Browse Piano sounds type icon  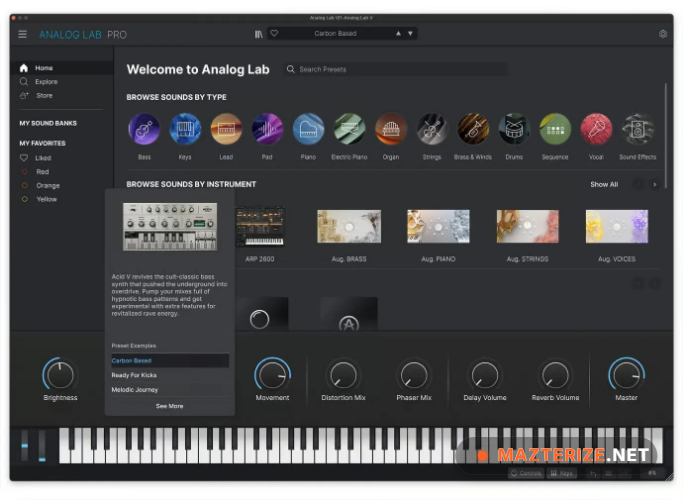308,129
